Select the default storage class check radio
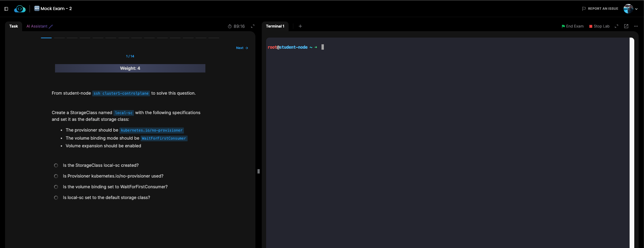 (56, 198)
